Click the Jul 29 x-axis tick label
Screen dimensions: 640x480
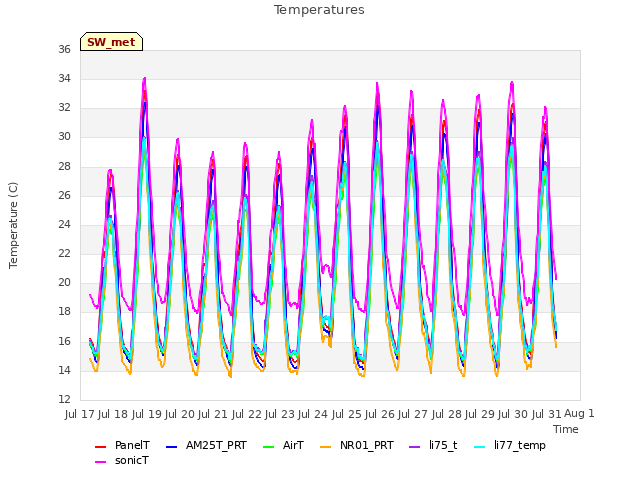pyautogui.click(x=480, y=414)
